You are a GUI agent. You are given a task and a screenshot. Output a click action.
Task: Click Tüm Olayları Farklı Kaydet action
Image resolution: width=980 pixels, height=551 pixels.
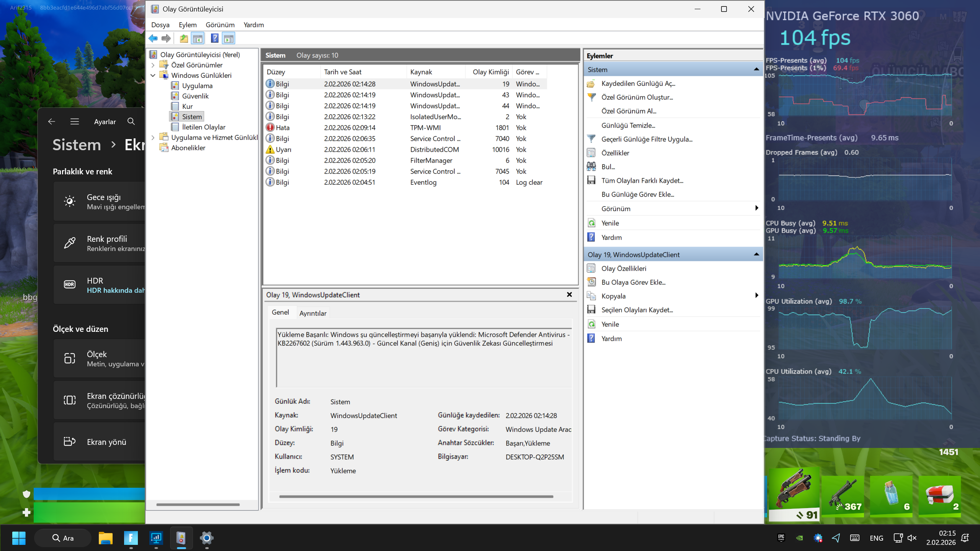click(x=642, y=180)
